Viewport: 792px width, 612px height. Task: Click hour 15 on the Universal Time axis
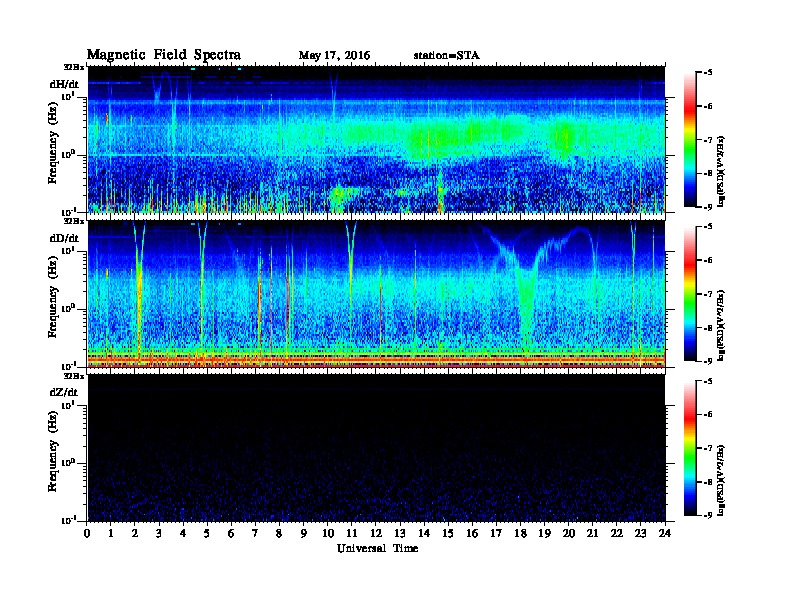coord(448,534)
